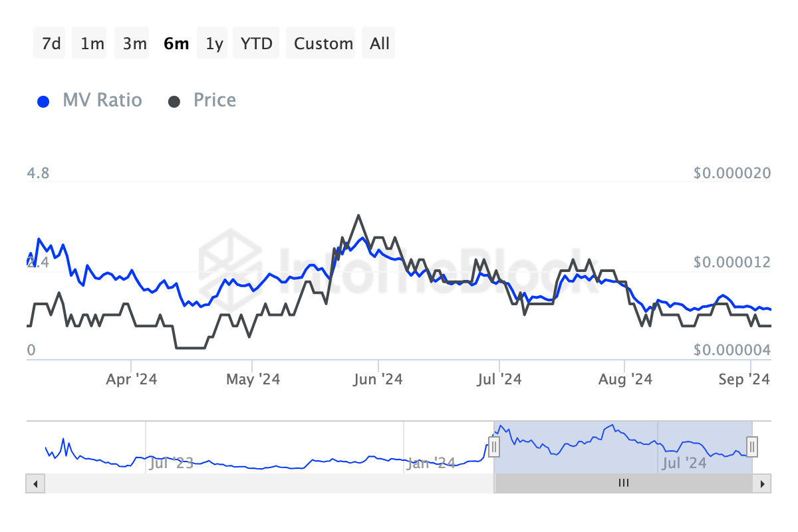Show All historical data
The height and width of the screenshot is (532, 798).
pyautogui.click(x=380, y=43)
